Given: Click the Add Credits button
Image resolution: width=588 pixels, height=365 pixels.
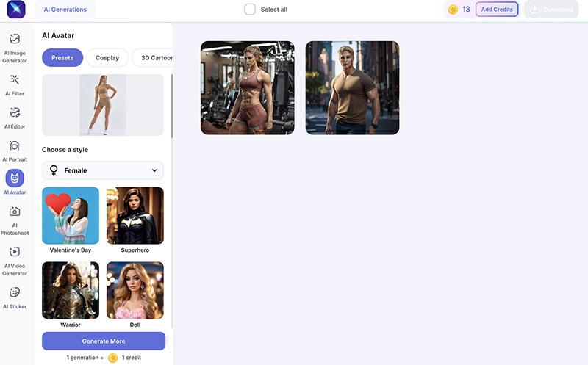Looking at the screenshot, I should [497, 10].
